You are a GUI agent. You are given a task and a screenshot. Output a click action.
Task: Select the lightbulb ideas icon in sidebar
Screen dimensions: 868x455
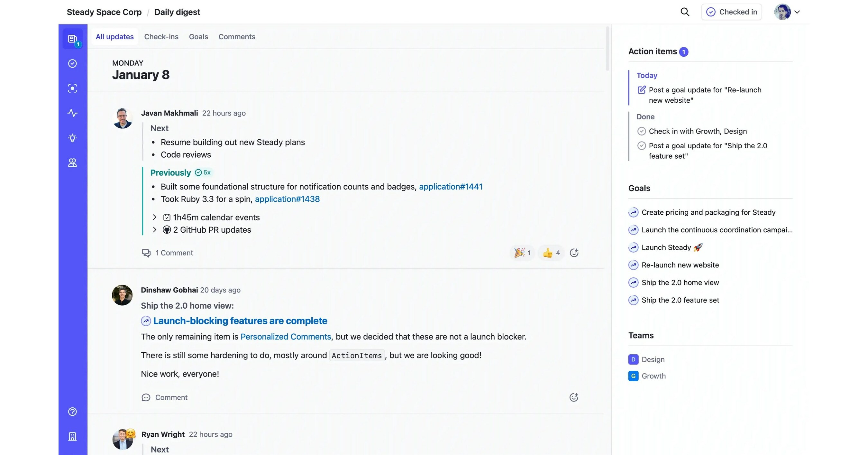pos(72,138)
